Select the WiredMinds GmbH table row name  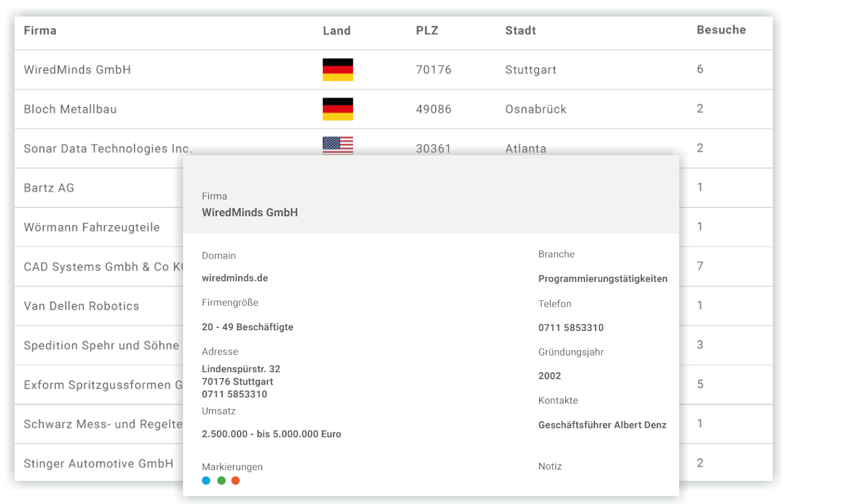click(x=77, y=70)
